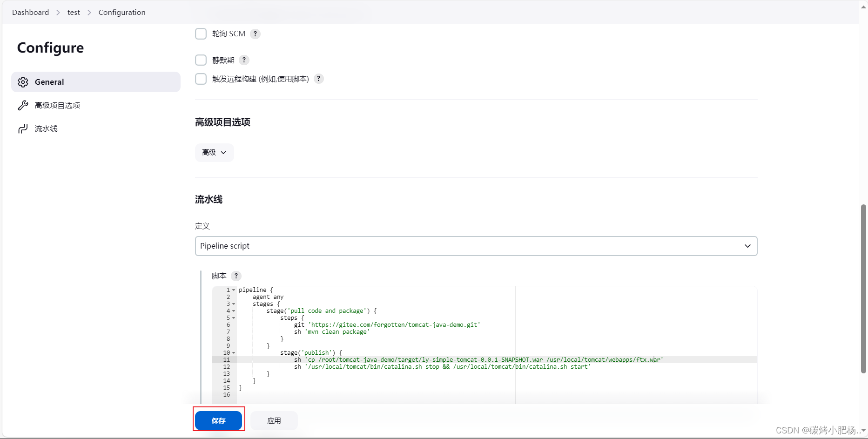Enable the 静默期 checkbox
868x439 pixels.
[201, 60]
